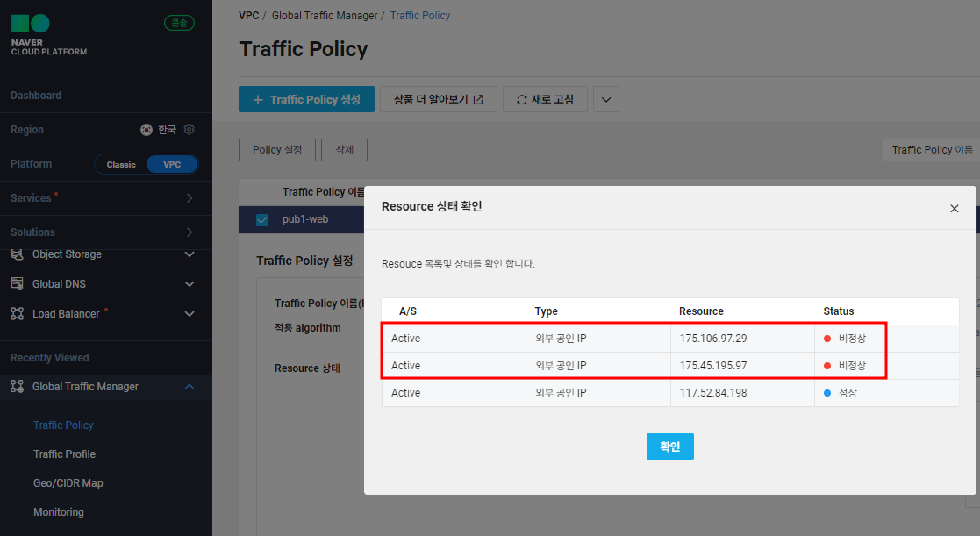Select Geo/CIDR Map in the sidebar
Viewport: 980px width, 536px height.
coord(68,482)
